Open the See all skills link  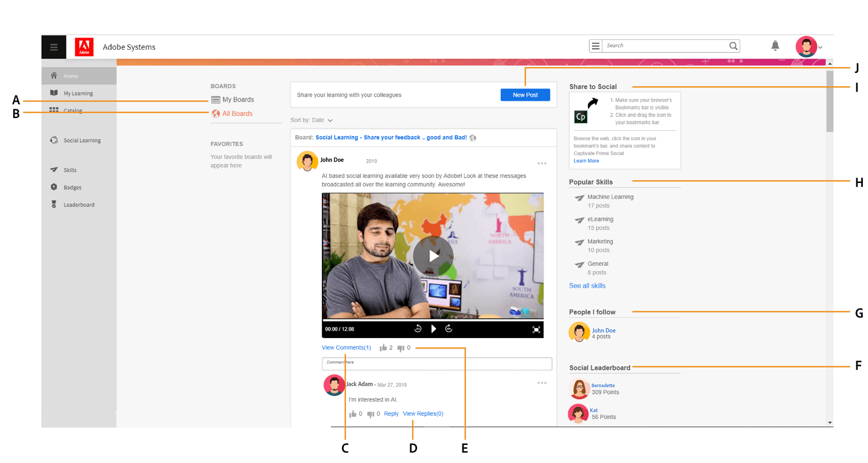pos(587,286)
